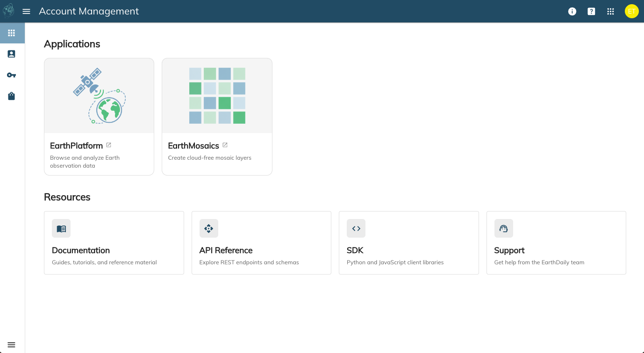
Task: Click the SDK code brackets icon
Action: tap(356, 228)
